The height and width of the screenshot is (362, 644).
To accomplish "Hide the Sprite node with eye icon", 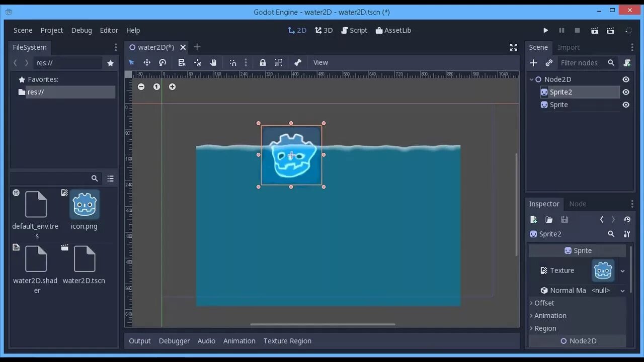I will (x=626, y=105).
